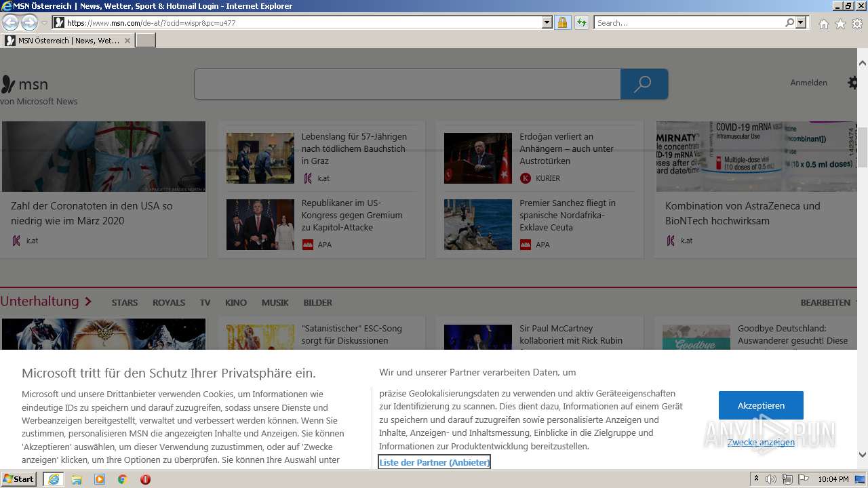Viewport: 868px width, 488px height.
Task: Click the Graz courtroom article thumbnail
Action: tap(260, 158)
